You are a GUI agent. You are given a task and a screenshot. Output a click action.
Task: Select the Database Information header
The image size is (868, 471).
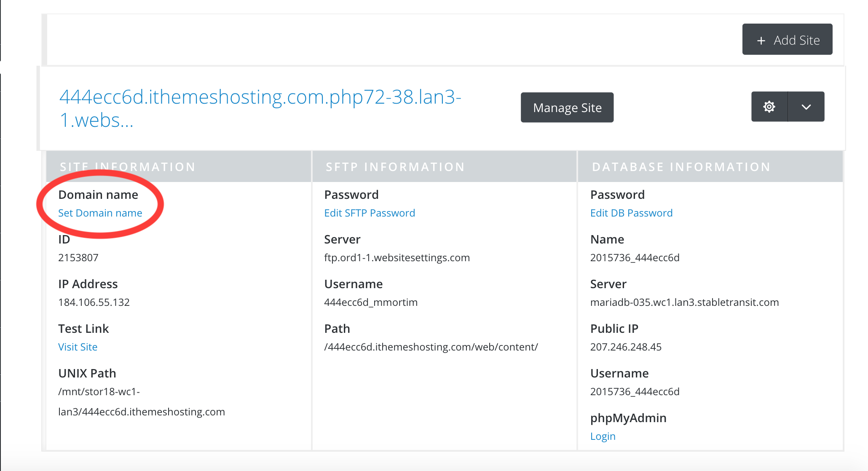(x=681, y=167)
